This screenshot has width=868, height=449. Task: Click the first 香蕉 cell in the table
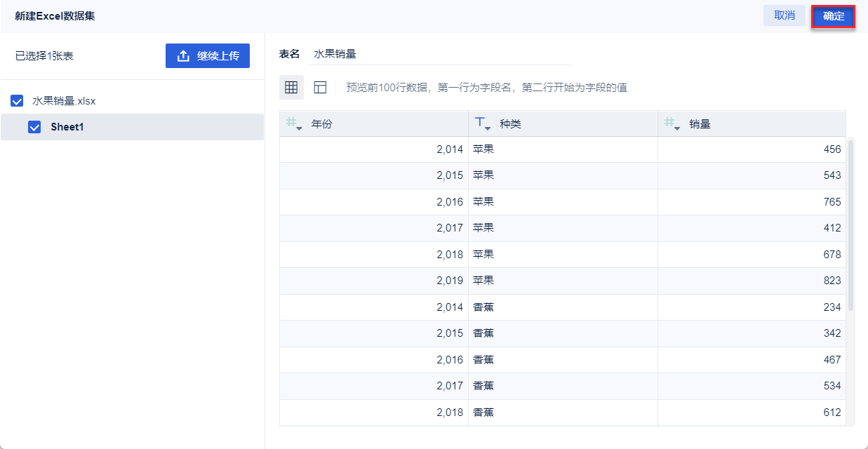[483, 307]
